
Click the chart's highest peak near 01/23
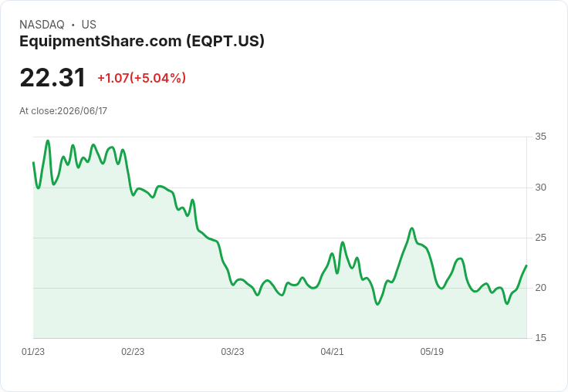pos(48,141)
